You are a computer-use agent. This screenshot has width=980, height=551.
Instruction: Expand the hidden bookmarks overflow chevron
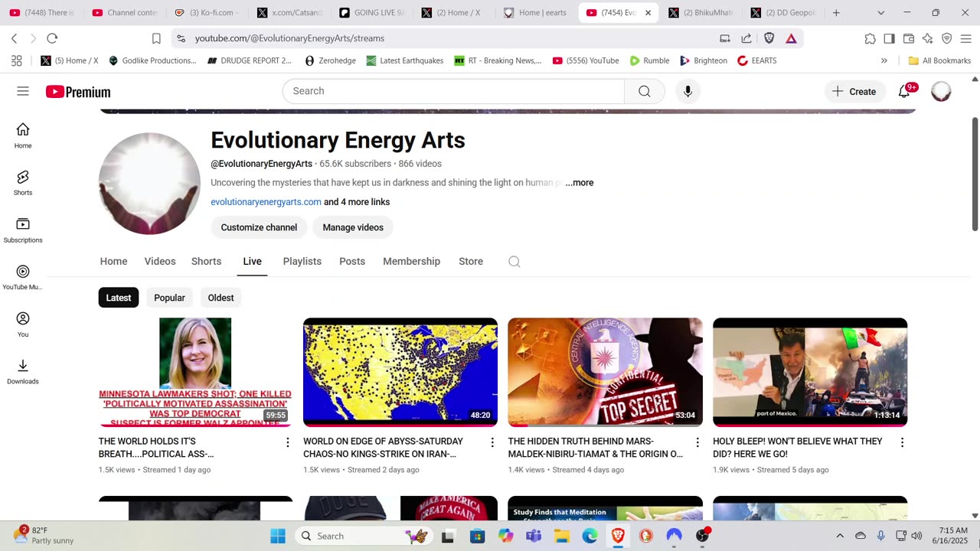[x=884, y=60]
